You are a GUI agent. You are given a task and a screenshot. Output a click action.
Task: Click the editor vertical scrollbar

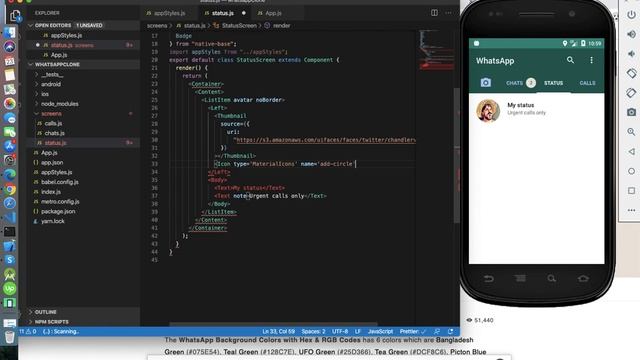point(457,155)
